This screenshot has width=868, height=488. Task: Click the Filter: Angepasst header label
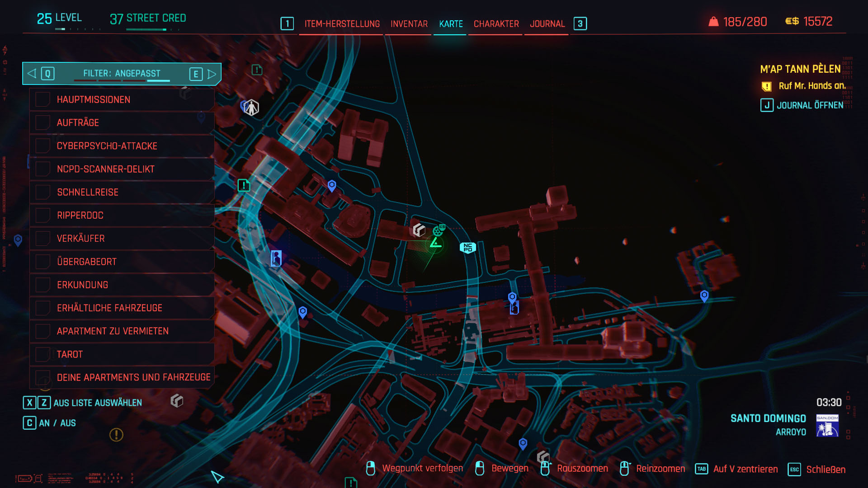coord(122,73)
